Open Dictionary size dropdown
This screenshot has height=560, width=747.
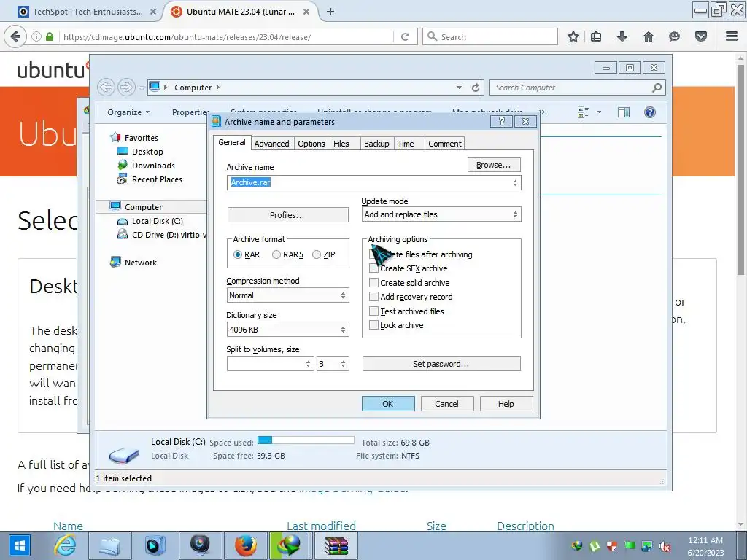pyautogui.click(x=287, y=330)
